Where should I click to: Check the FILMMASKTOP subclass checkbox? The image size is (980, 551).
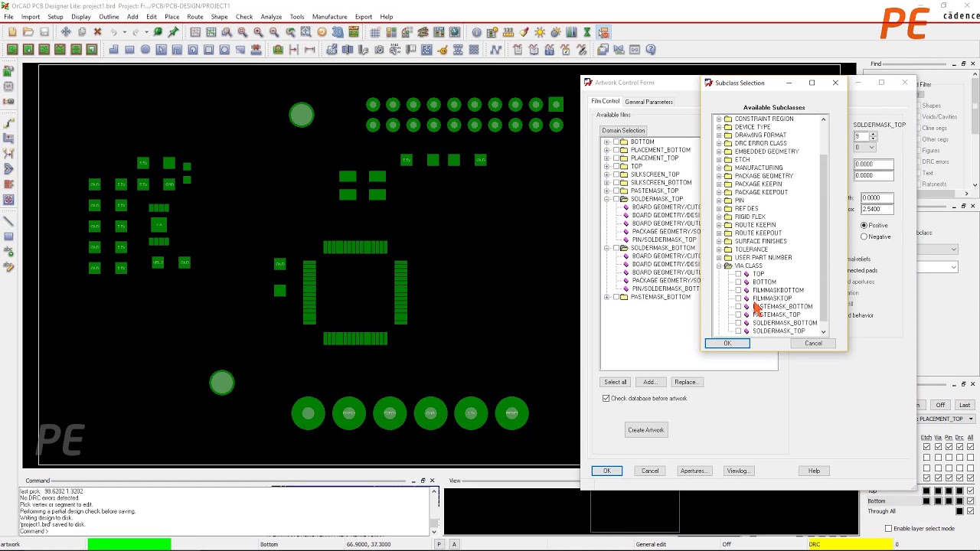[x=738, y=298]
